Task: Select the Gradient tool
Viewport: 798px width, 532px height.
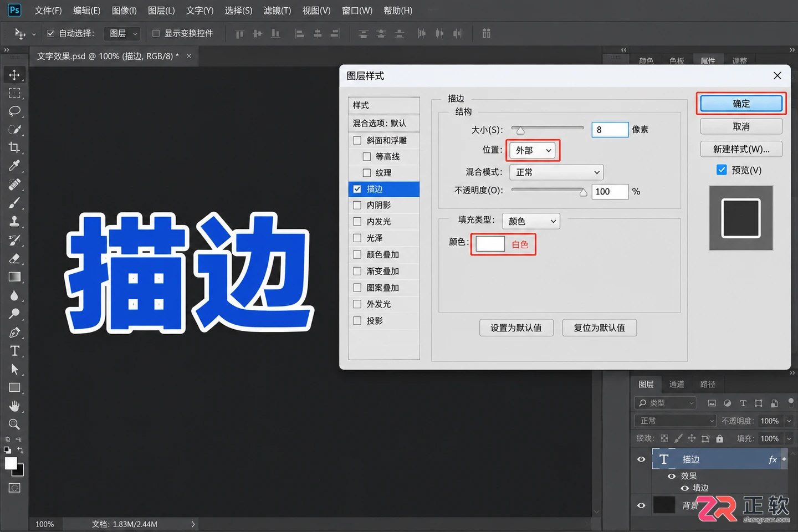Action: pyautogui.click(x=14, y=277)
